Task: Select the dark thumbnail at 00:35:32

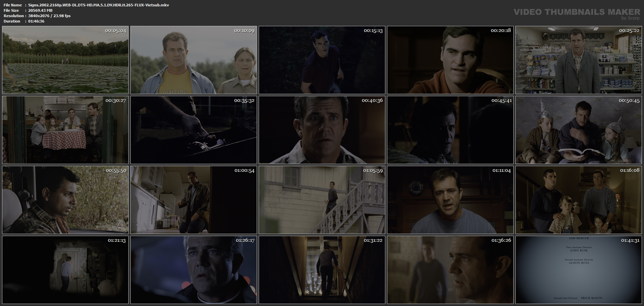Action: (x=194, y=130)
